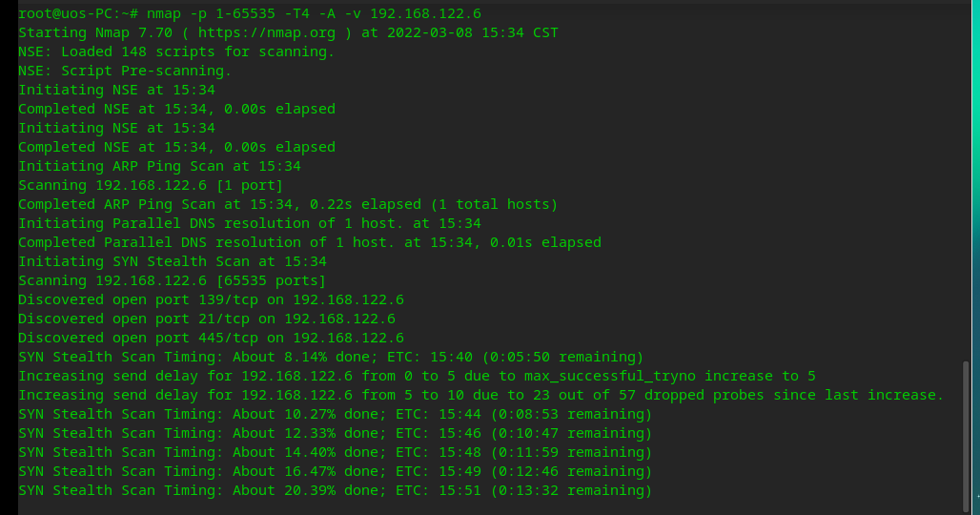Open the https://nmap.org link
The width and height of the screenshot is (980, 515).
[x=267, y=32]
